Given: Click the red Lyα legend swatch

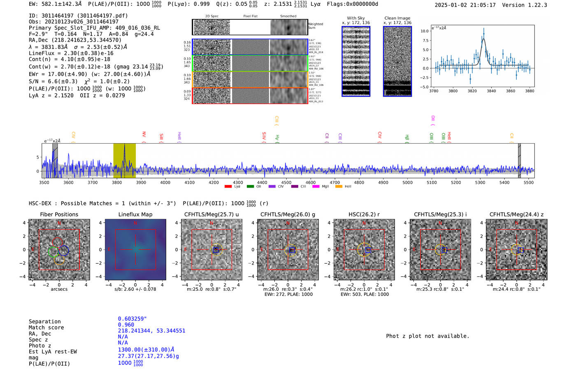Looking at the screenshot, I should 228,186.
